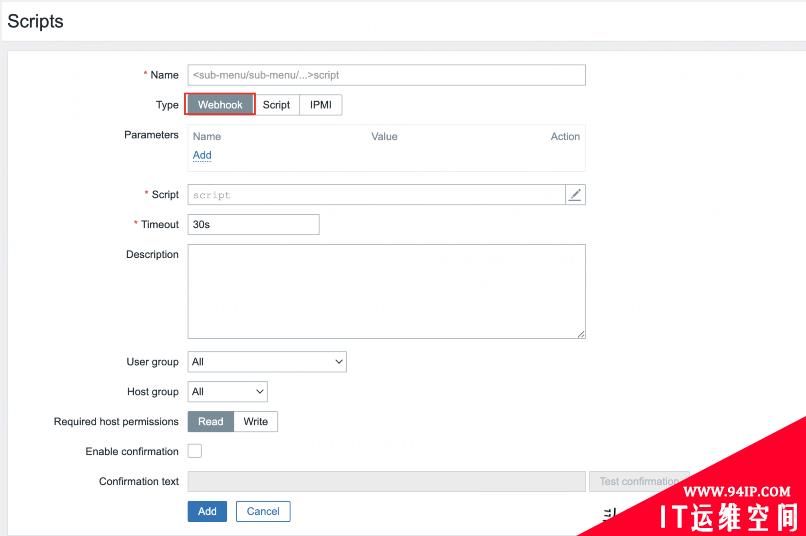
Task: Select IPMI type option
Action: [x=321, y=105]
